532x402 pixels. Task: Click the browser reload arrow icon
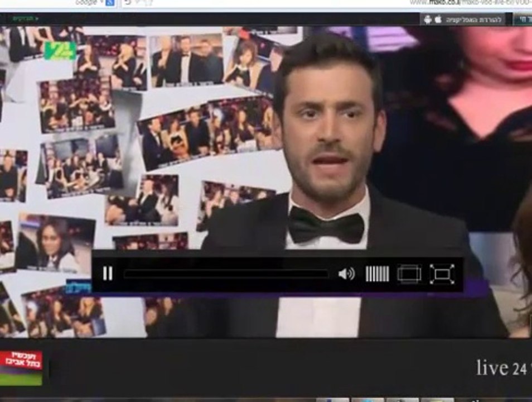pos(127,3)
